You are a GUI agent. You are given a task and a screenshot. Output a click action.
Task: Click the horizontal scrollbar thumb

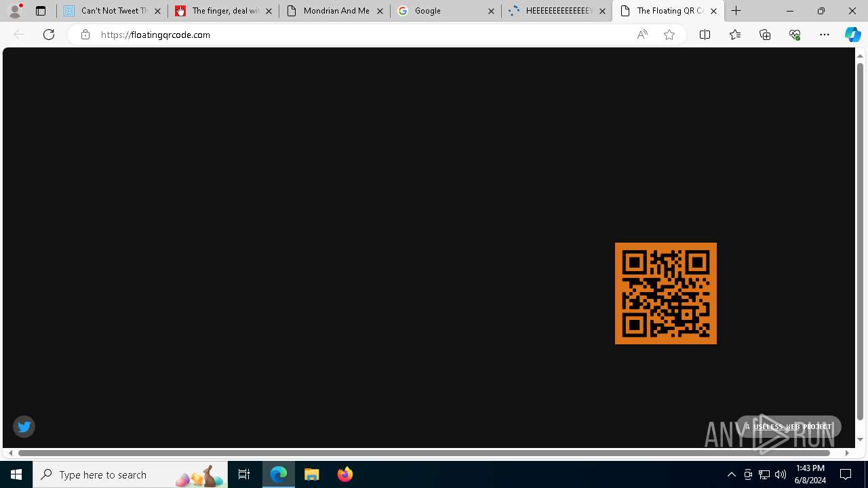pos(425,453)
